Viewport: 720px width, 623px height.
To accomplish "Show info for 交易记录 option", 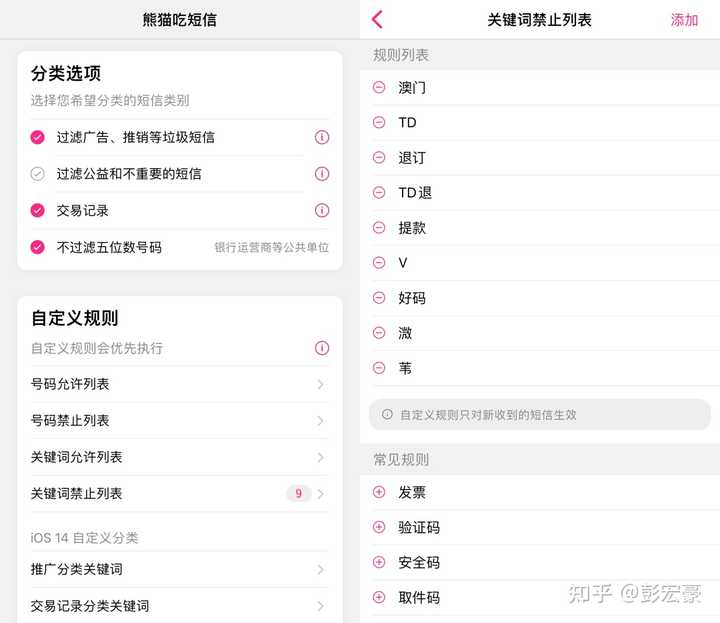I will click(322, 210).
